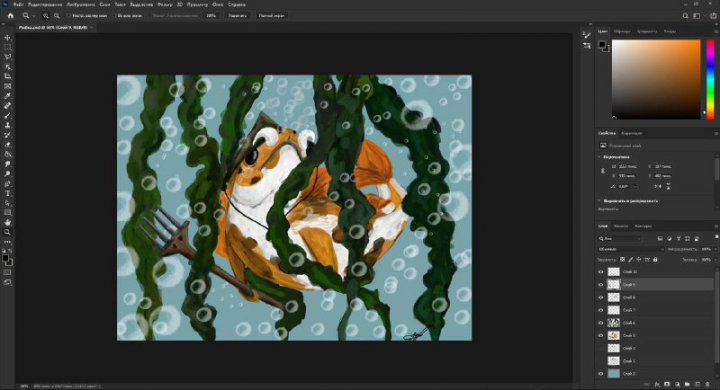Switch to the Каналы tab
Viewport: 720px width, 390px height.
click(x=621, y=226)
